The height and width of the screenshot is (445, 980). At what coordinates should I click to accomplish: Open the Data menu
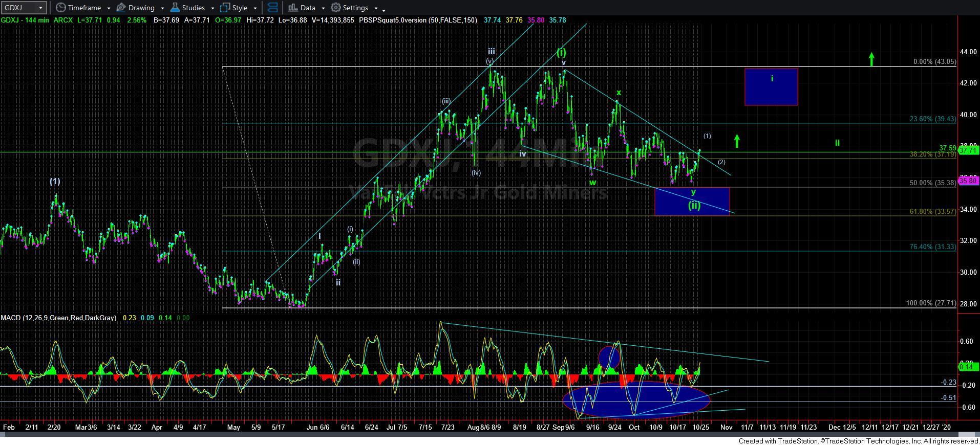(308, 8)
